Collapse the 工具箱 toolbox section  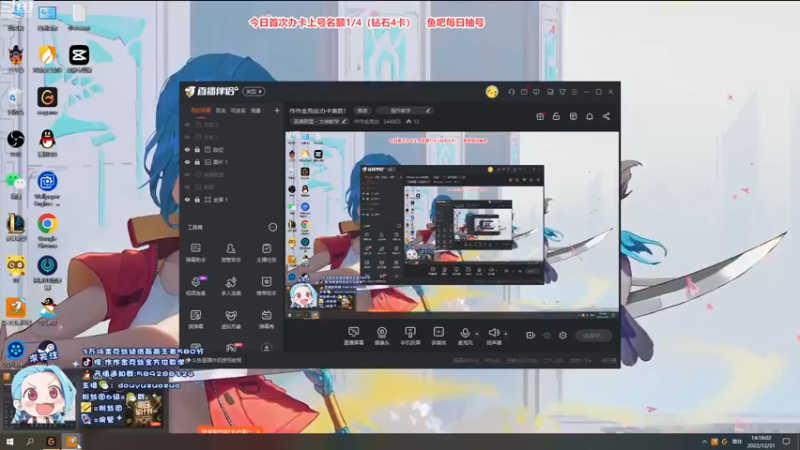click(273, 227)
